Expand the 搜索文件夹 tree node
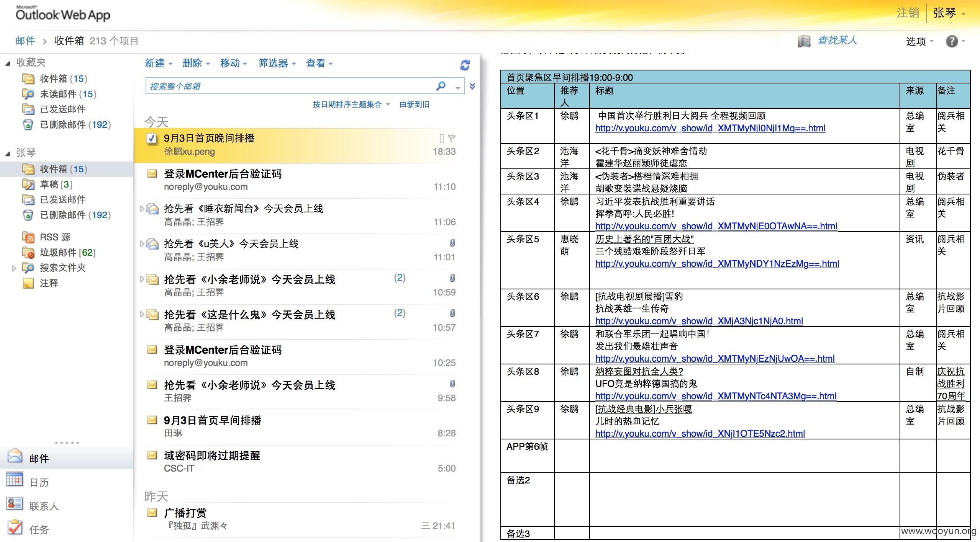Image resolution: width=980 pixels, height=542 pixels. tap(14, 268)
